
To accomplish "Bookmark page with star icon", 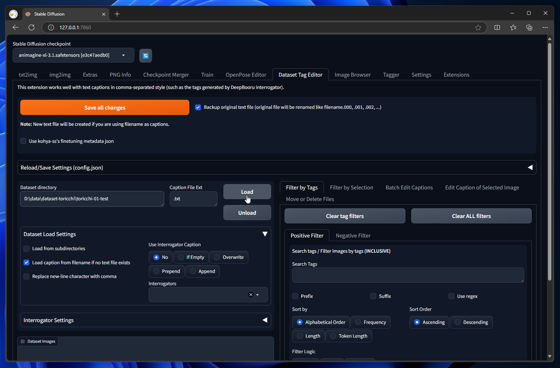I will tap(478, 28).
